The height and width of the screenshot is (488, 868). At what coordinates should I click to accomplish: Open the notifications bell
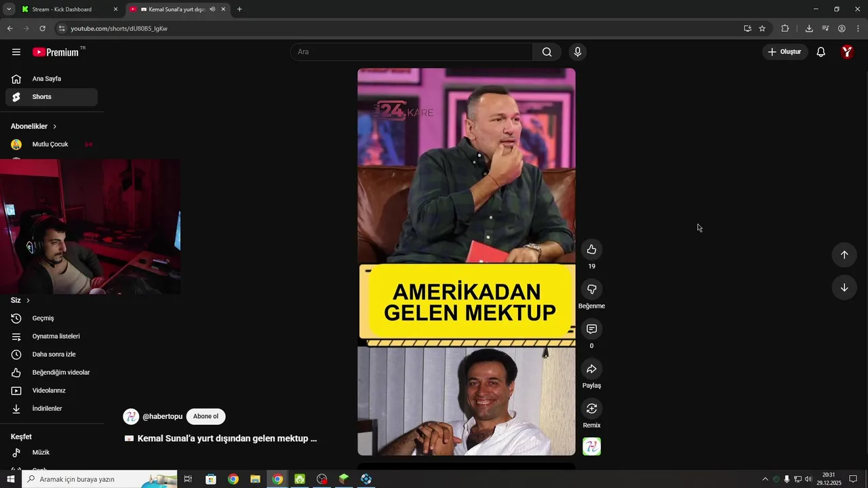pos(821,52)
